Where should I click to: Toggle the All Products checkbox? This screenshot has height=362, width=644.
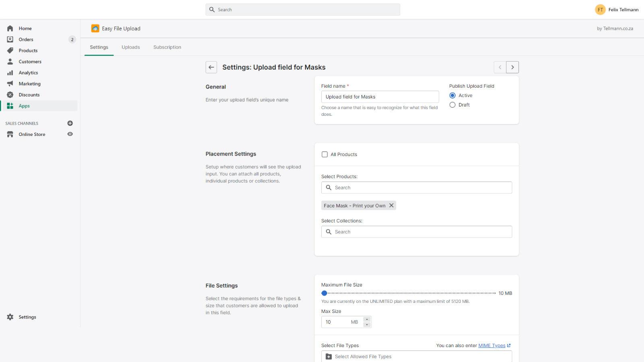tap(324, 154)
